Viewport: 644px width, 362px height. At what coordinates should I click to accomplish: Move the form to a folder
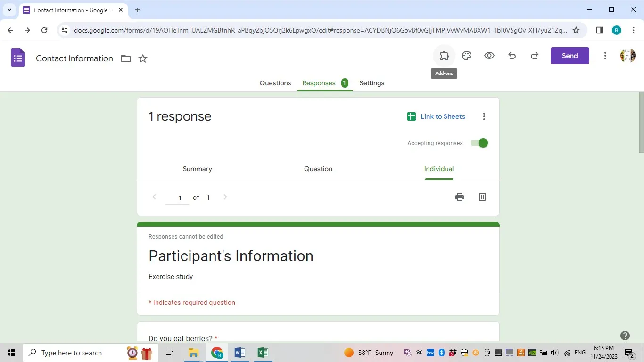tap(125, 58)
